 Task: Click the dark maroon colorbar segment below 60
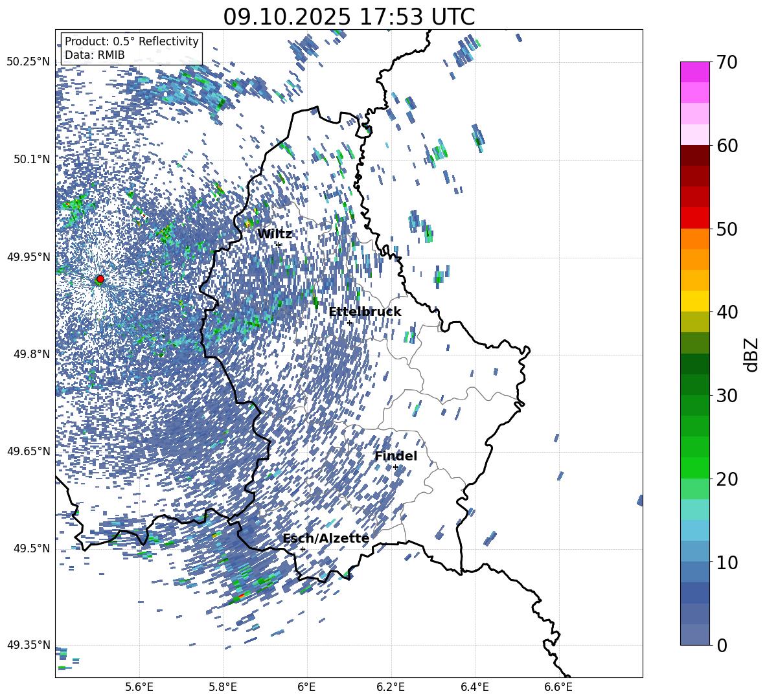click(x=694, y=155)
